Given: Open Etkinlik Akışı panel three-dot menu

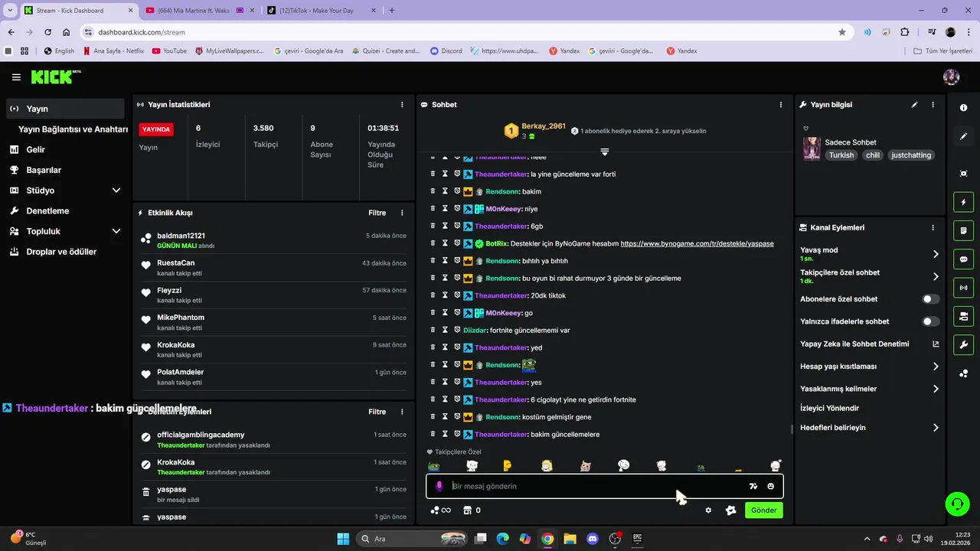Looking at the screenshot, I should [402, 213].
